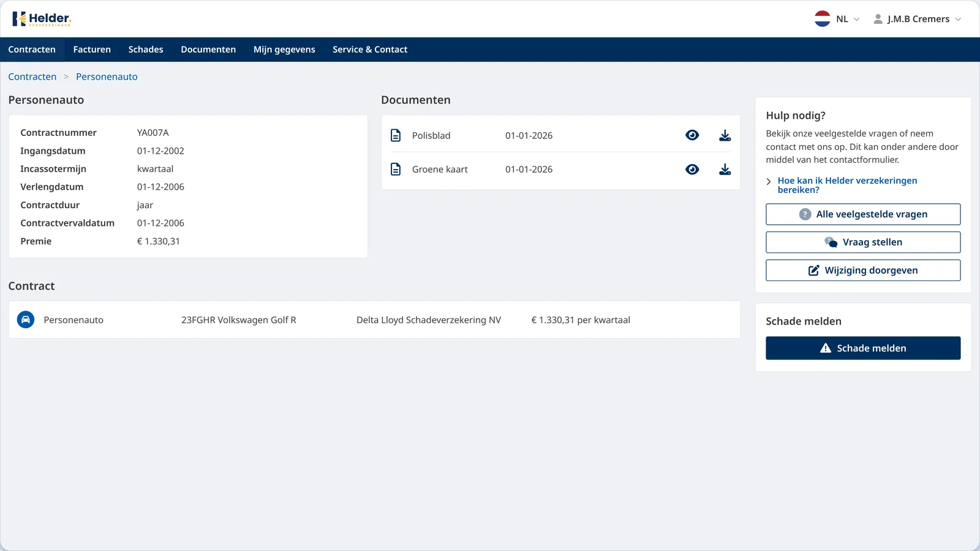Click the Groene kaart document name
Viewport: 980px width, 551px height.
[x=440, y=169]
